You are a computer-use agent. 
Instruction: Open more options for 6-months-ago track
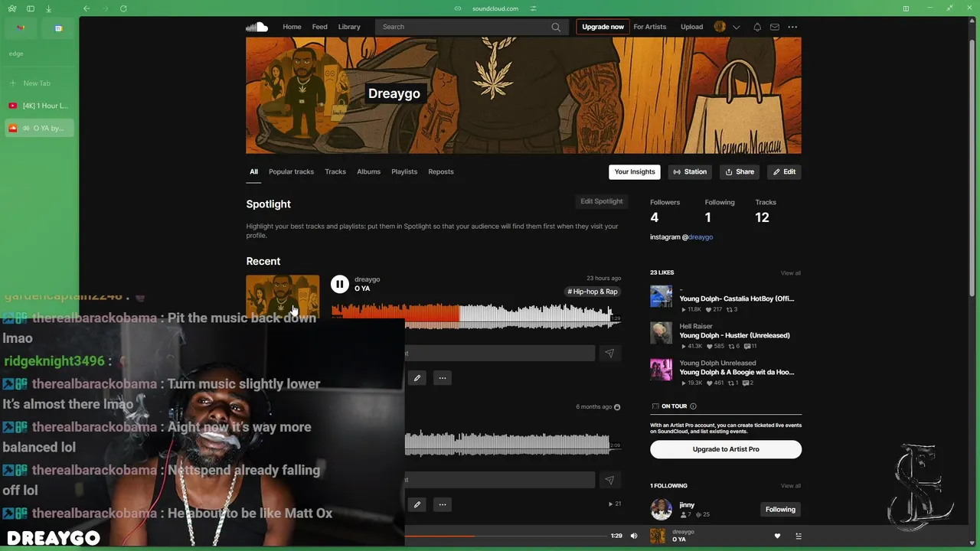(x=442, y=505)
